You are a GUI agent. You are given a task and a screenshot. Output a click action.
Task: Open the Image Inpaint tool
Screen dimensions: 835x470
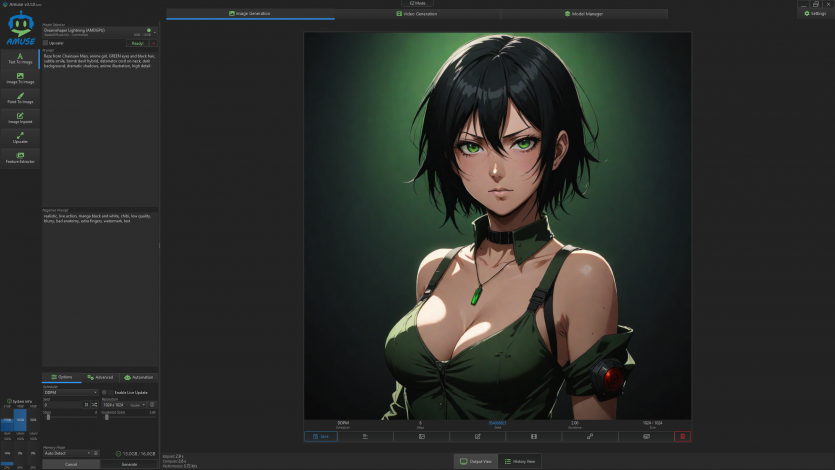pos(20,118)
